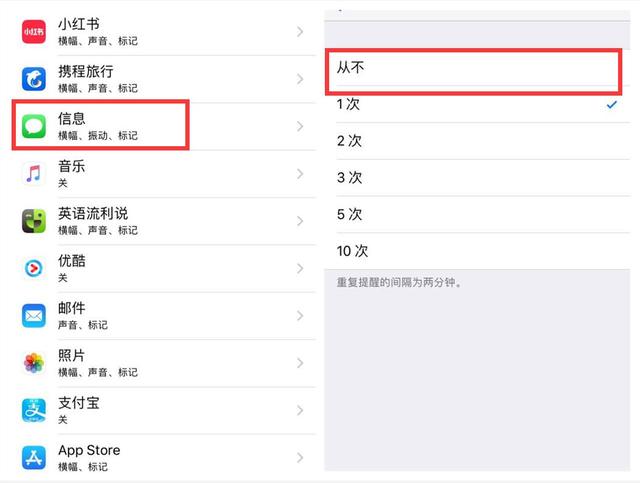Open 照片 notification settings row

coord(165,363)
